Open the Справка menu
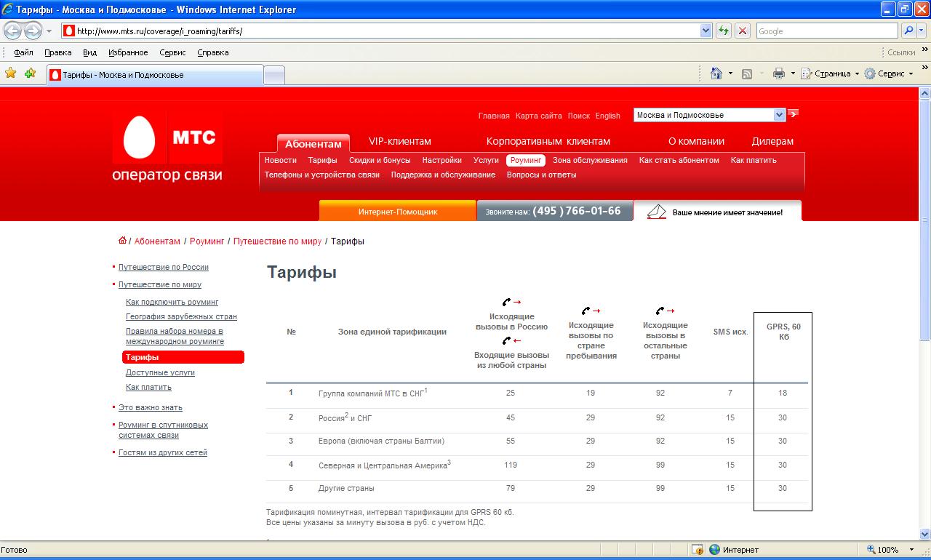This screenshot has width=931, height=560. pyautogui.click(x=212, y=52)
